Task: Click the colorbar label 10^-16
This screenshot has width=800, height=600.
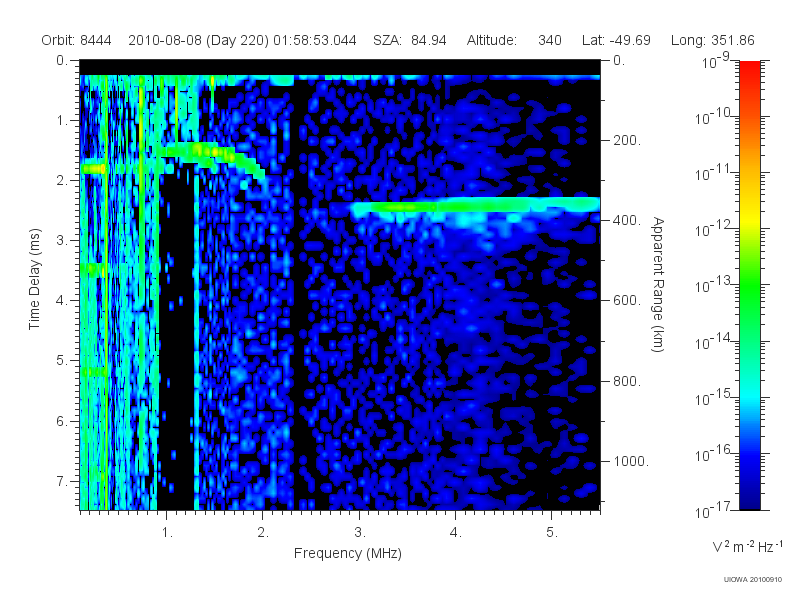Action: point(715,454)
